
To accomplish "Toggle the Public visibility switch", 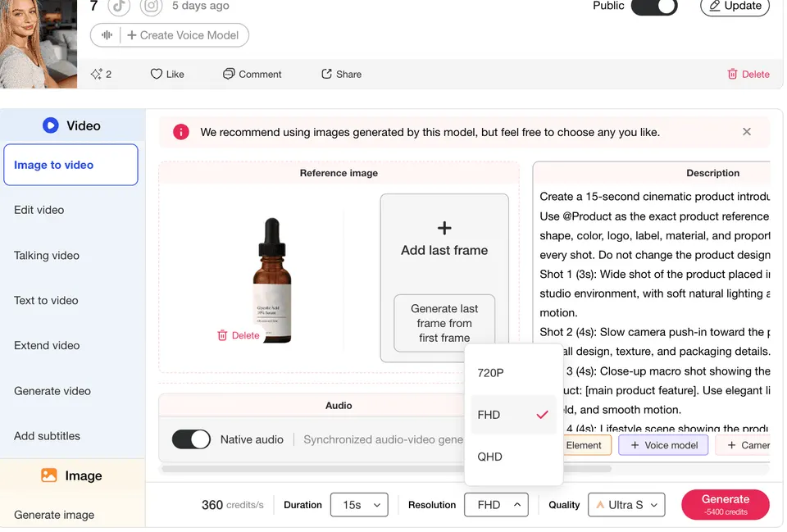I will point(654,6).
